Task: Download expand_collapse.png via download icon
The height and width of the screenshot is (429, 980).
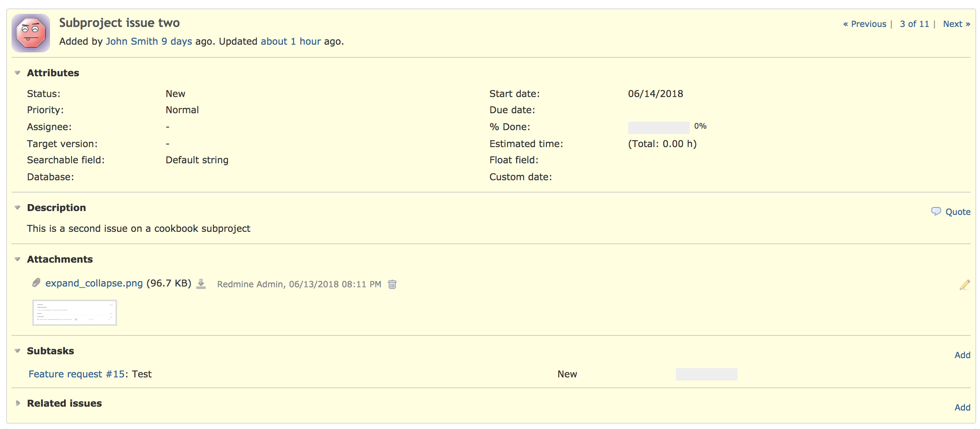Action: (x=201, y=284)
